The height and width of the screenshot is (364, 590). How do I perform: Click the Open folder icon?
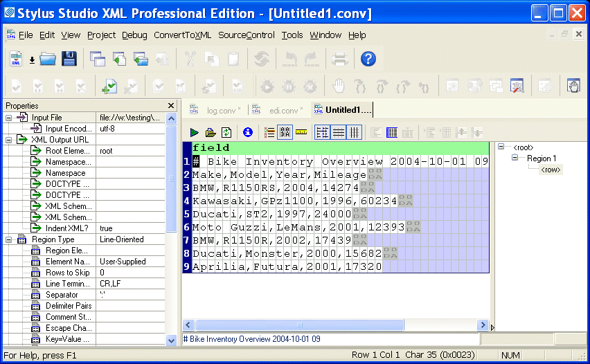click(48, 60)
